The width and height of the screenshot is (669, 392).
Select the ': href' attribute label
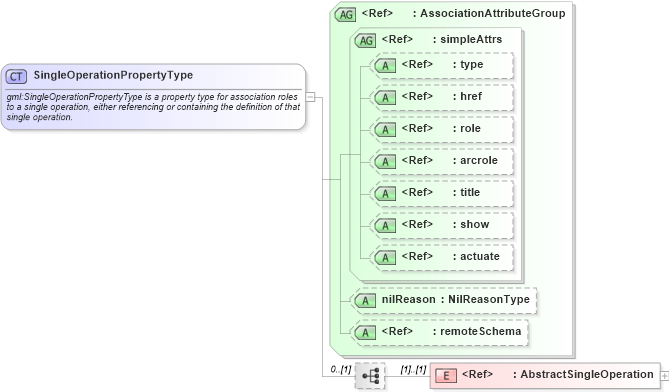coord(467,96)
